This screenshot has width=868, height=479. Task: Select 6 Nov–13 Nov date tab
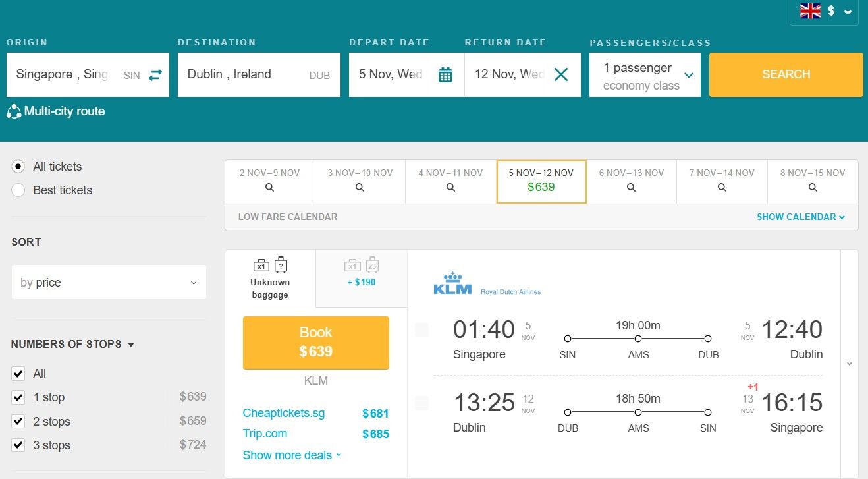[x=631, y=181]
